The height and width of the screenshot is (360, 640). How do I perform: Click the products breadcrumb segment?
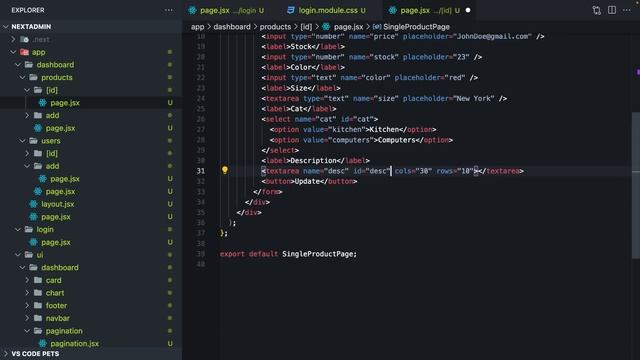pyautogui.click(x=275, y=27)
